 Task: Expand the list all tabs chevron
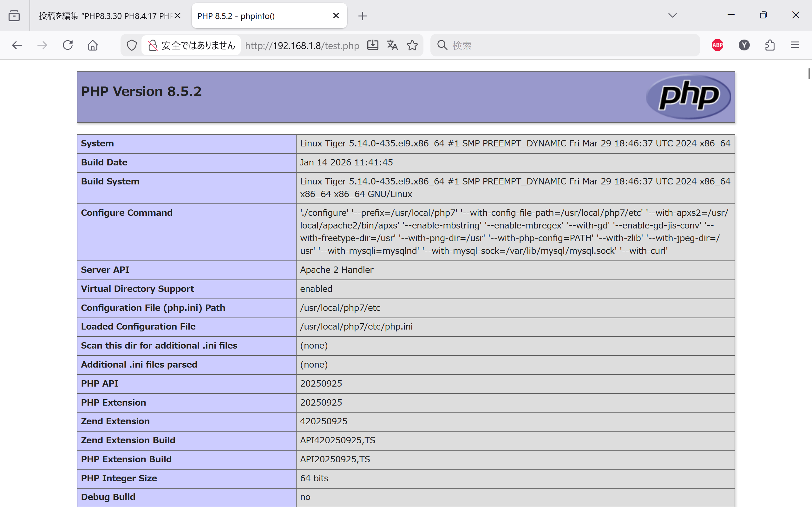click(x=672, y=16)
